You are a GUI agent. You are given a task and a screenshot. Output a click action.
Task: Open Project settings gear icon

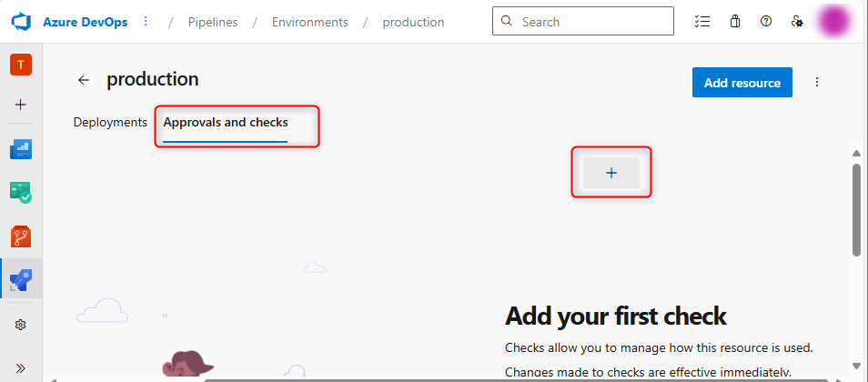(21, 325)
